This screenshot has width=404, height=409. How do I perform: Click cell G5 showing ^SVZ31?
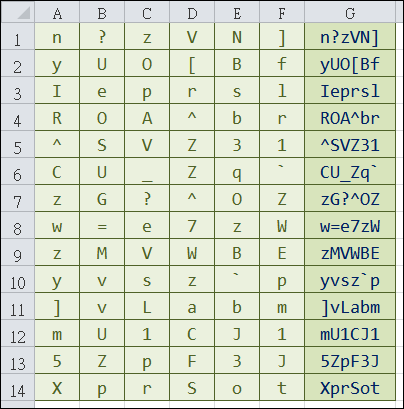[350, 145]
